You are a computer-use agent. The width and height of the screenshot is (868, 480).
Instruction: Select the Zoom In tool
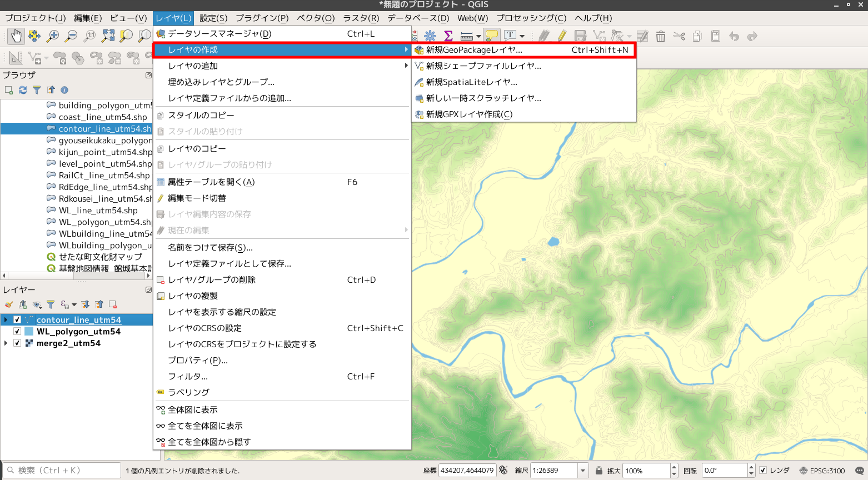pos(53,36)
